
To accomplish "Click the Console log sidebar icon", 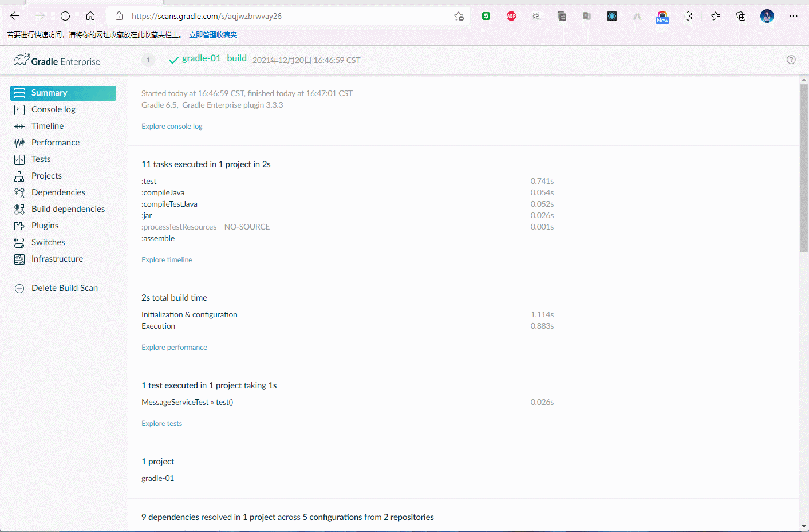I will click(x=19, y=109).
